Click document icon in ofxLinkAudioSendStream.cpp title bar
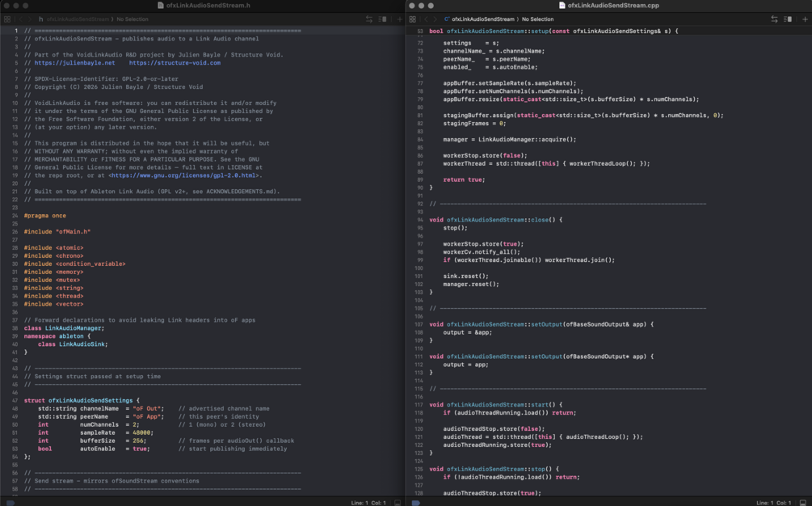The height and width of the screenshot is (506, 812). tap(562, 5)
